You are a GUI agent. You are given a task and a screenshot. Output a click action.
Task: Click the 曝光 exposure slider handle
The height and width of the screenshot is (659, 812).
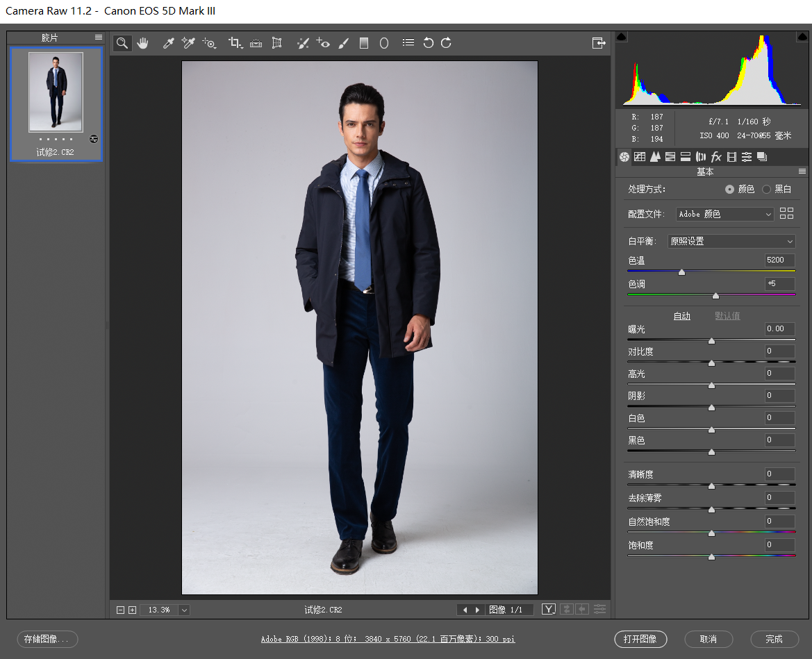[x=711, y=341]
